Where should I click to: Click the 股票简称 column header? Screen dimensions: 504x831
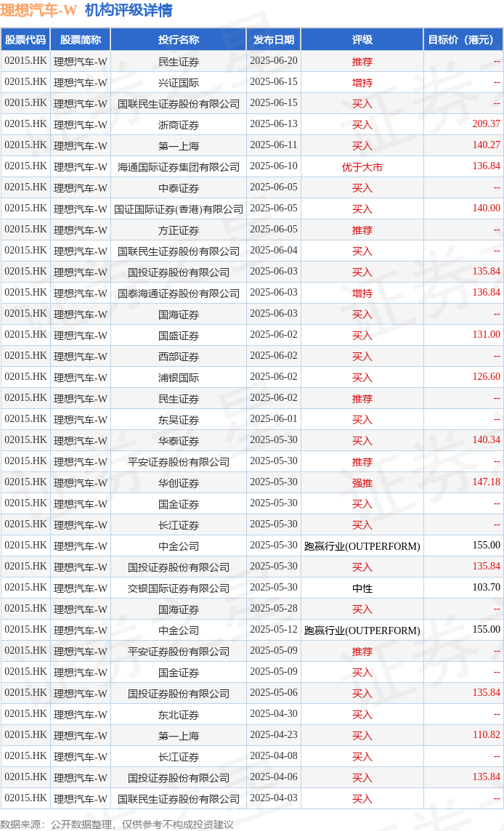(81, 40)
